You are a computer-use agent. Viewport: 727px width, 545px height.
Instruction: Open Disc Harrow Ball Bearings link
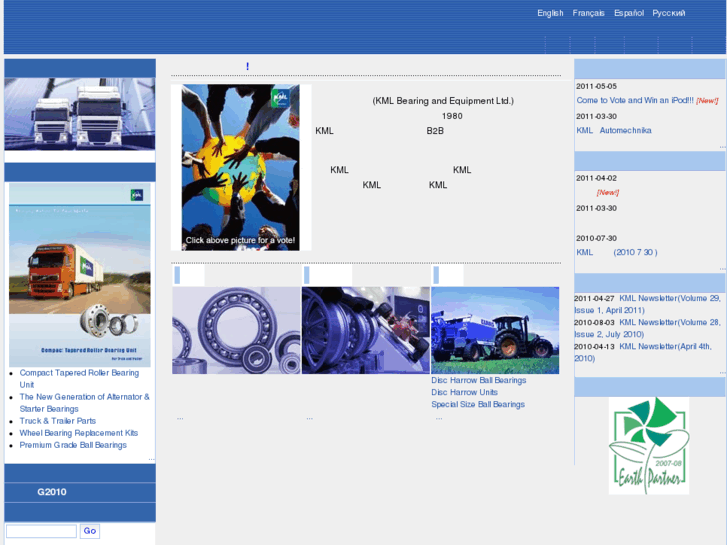pos(478,380)
